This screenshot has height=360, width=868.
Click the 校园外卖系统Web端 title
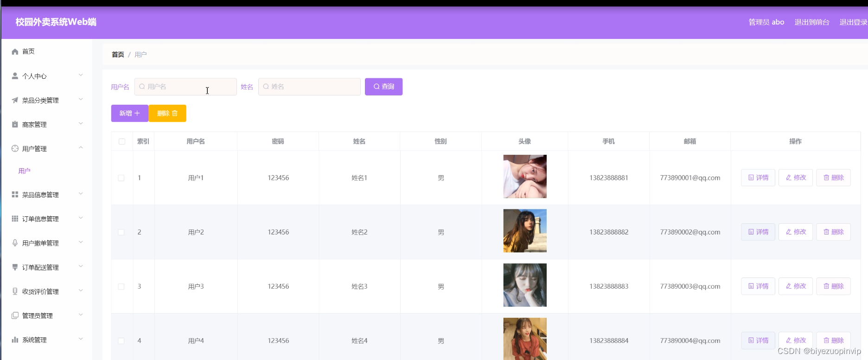56,22
